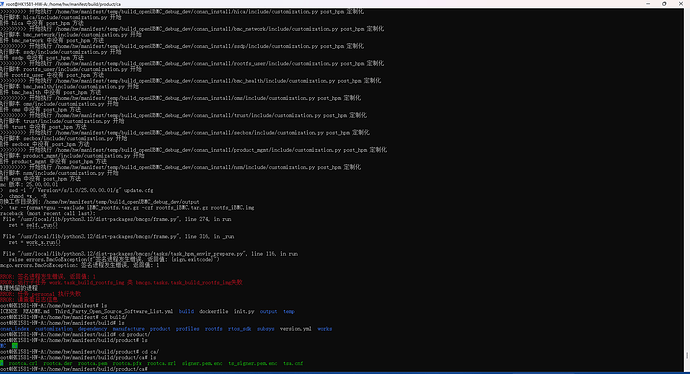This screenshot has height=374, width=690.
Task: Click the blue 'rootfs' directory name
Action: pos(213,329)
